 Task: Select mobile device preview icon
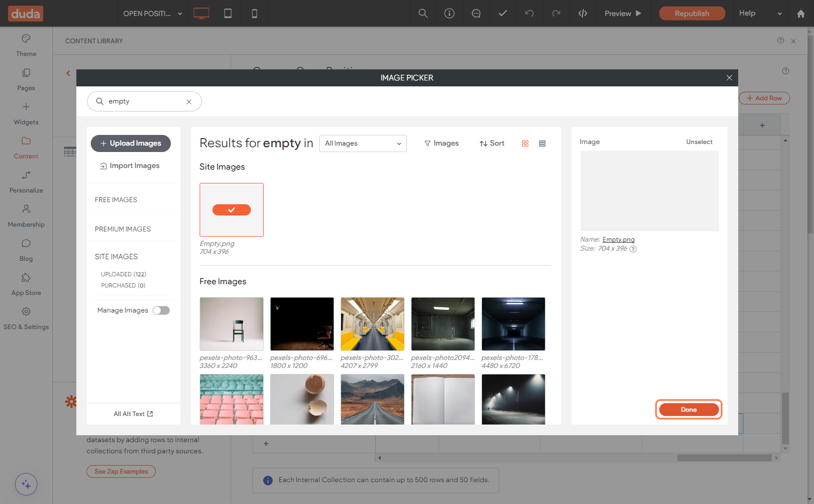point(255,13)
